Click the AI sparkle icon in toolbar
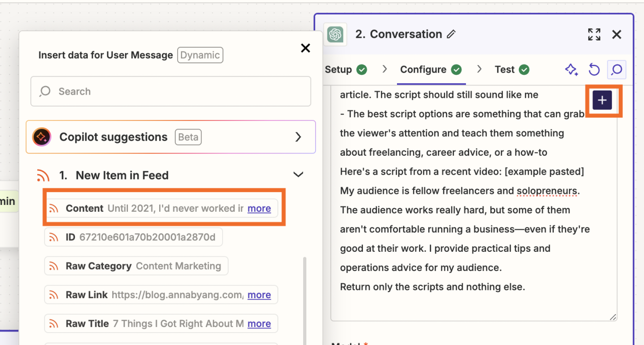 tap(571, 70)
